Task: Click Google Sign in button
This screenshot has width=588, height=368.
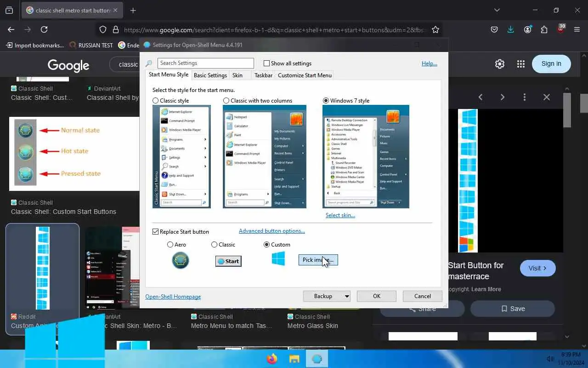Action: pyautogui.click(x=551, y=64)
